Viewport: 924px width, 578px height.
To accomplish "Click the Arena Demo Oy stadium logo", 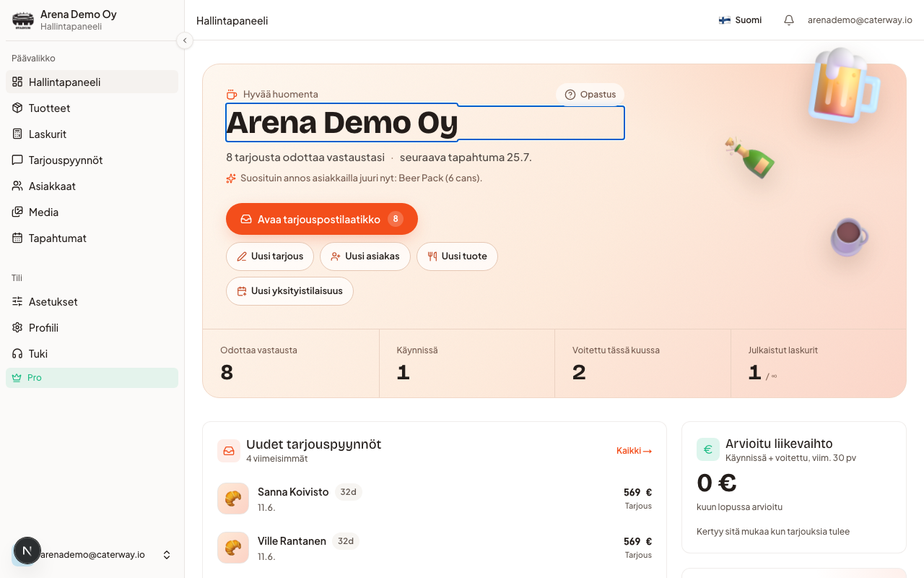I will pos(23,20).
